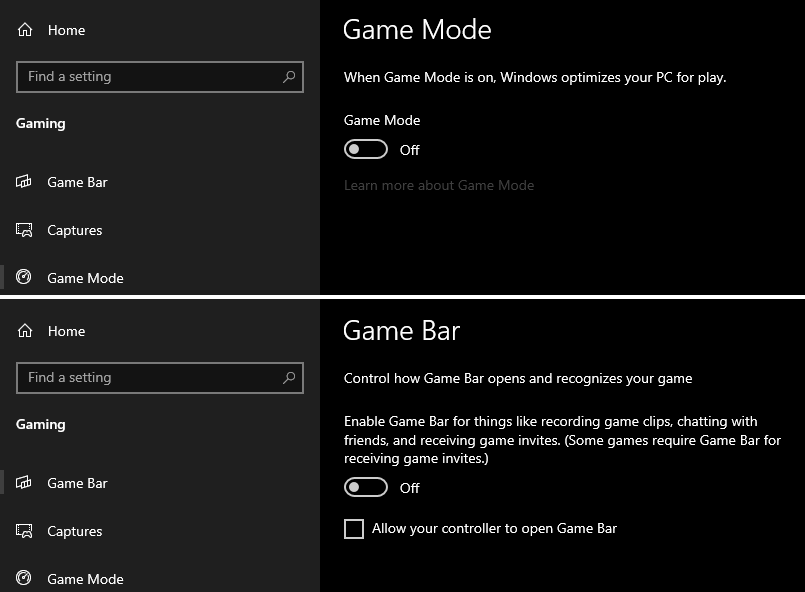The width and height of the screenshot is (805, 592).
Task: Click the Game Mode gauge icon on the Game Mode page
Action: pyautogui.click(x=25, y=278)
